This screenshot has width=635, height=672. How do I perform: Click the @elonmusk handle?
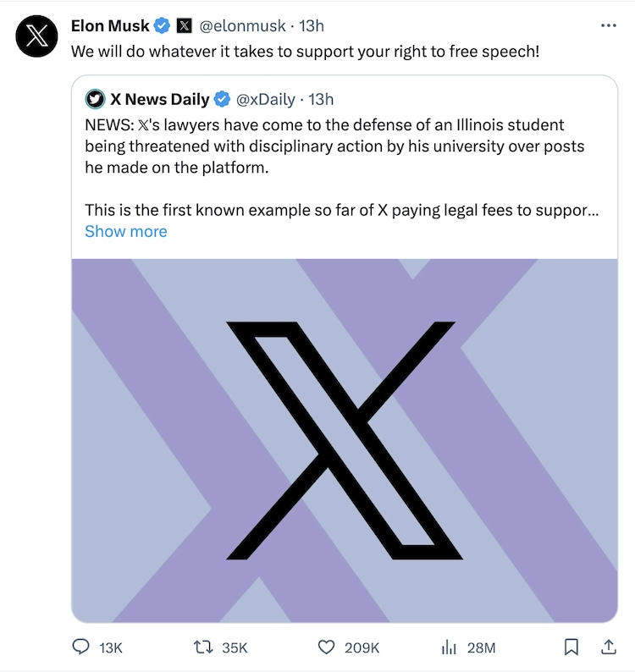(x=242, y=26)
